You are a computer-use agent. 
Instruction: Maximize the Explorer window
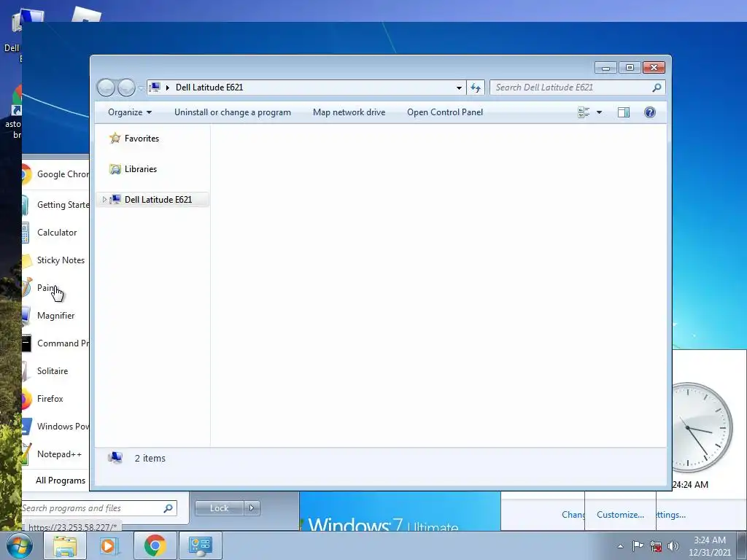point(630,68)
